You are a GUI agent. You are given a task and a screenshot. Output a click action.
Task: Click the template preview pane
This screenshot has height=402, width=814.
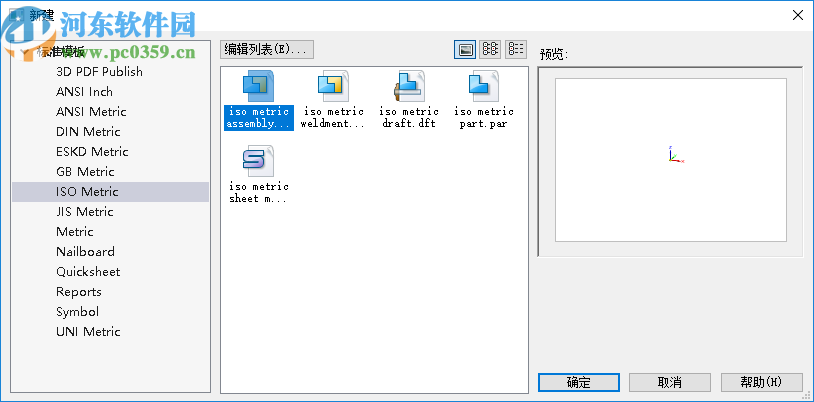click(671, 160)
